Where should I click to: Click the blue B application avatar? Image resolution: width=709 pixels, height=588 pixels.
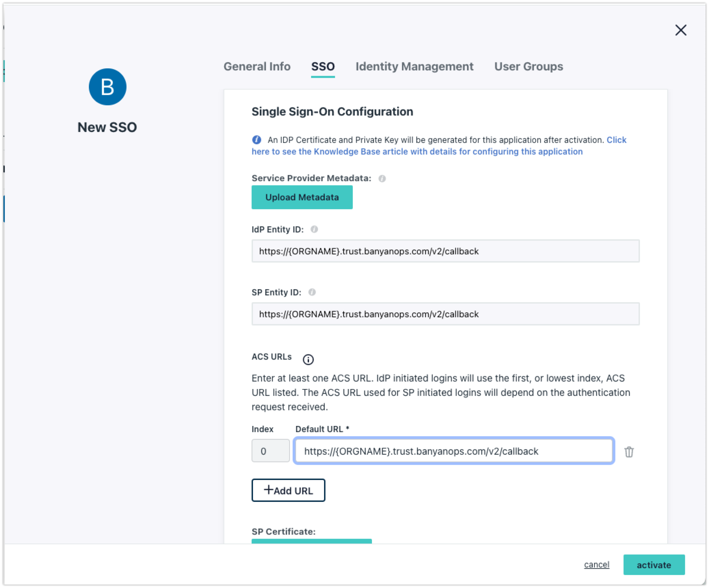point(107,87)
